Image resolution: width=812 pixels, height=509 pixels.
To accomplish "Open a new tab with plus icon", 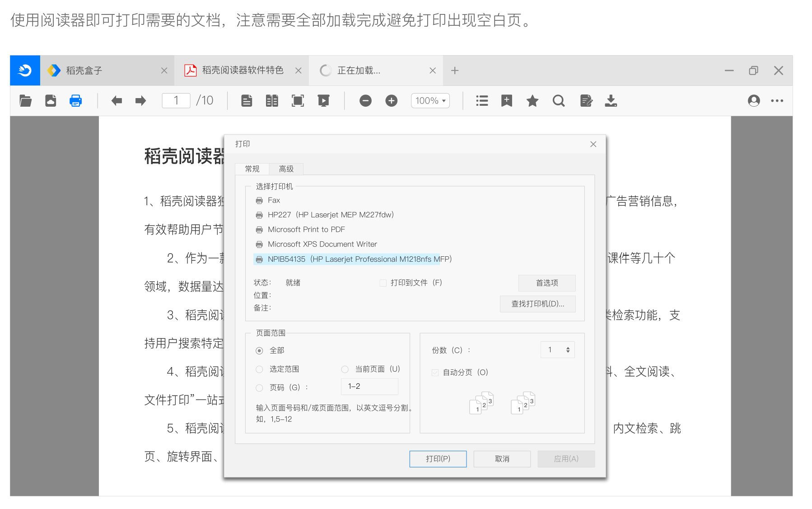I will [x=455, y=71].
